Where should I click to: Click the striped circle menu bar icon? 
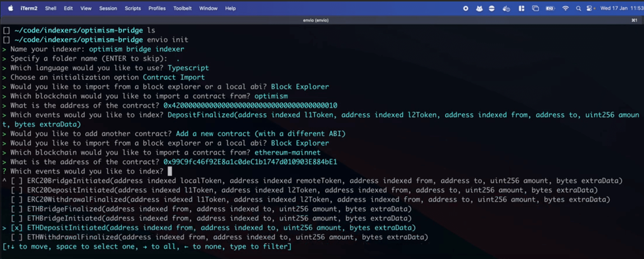click(x=492, y=8)
